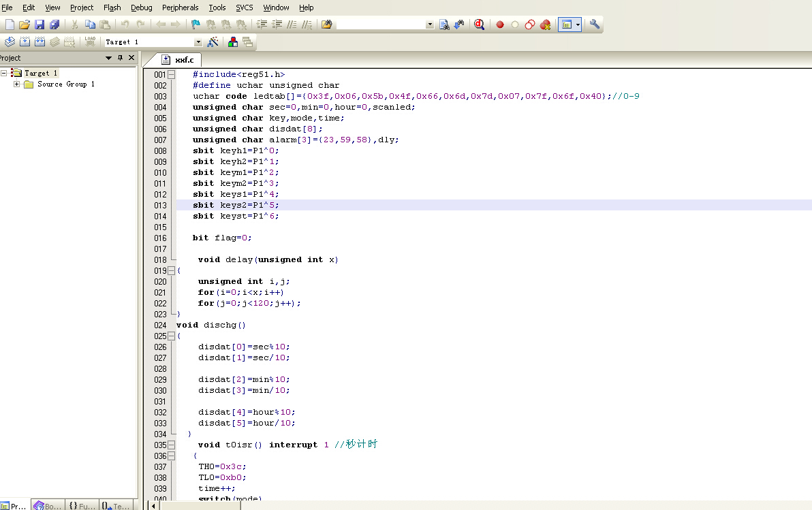Click inside the find text input field

381,25
